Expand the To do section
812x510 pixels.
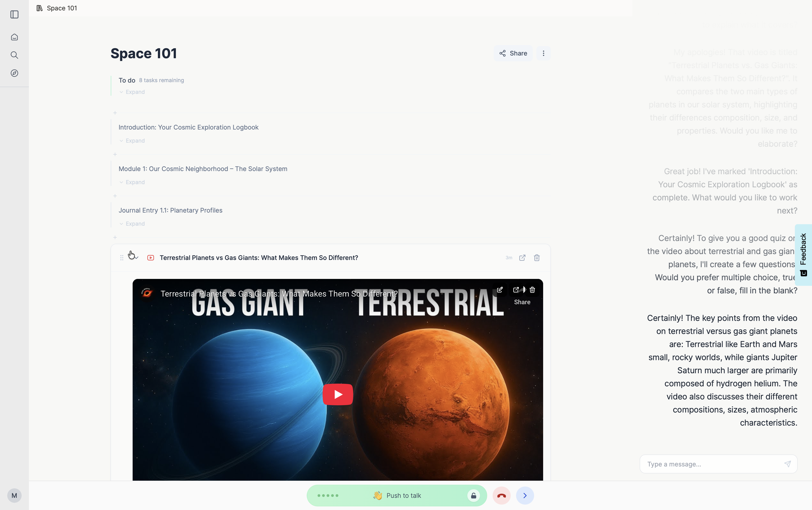click(x=132, y=92)
